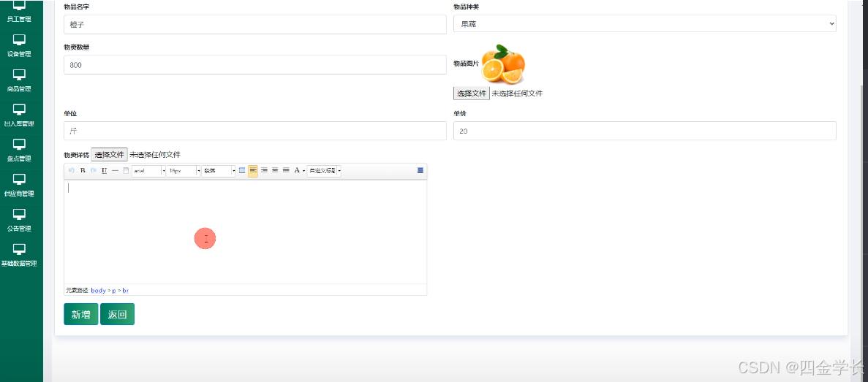Viewport: 868px width, 382px height.
Task: Open the paragraph format dropdown
Action: tap(219, 171)
